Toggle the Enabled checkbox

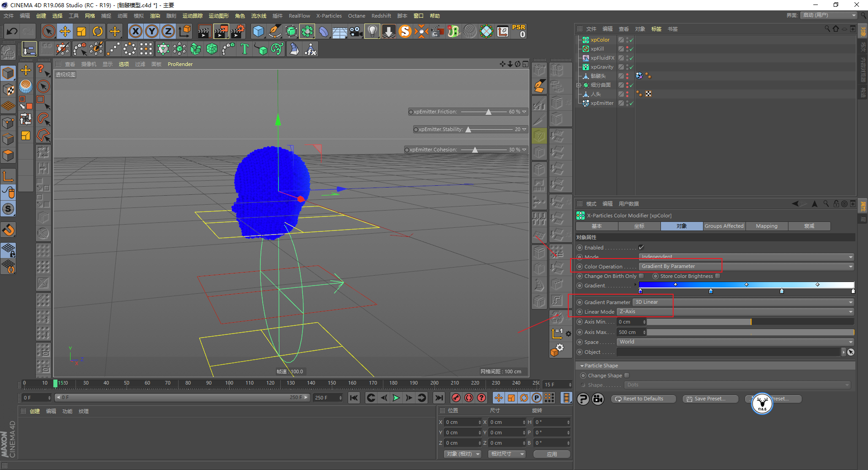(641, 247)
